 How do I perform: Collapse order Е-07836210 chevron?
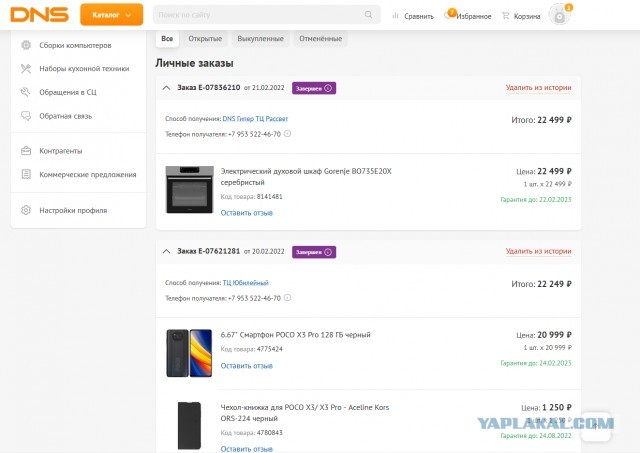click(166, 88)
